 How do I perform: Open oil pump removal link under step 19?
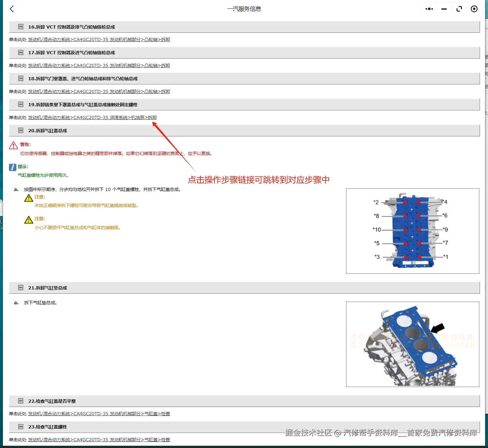[92, 117]
